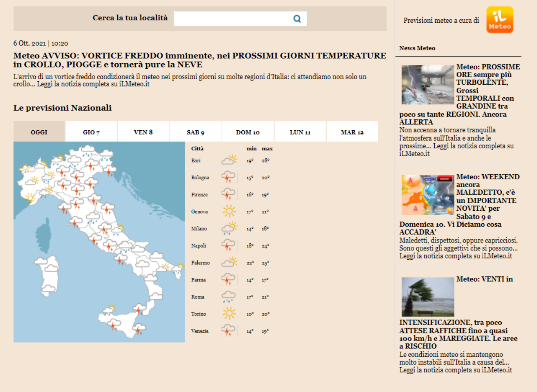This screenshot has width=537, height=392.
Task: Focus the Cerca la tua località field
Action: point(233,19)
